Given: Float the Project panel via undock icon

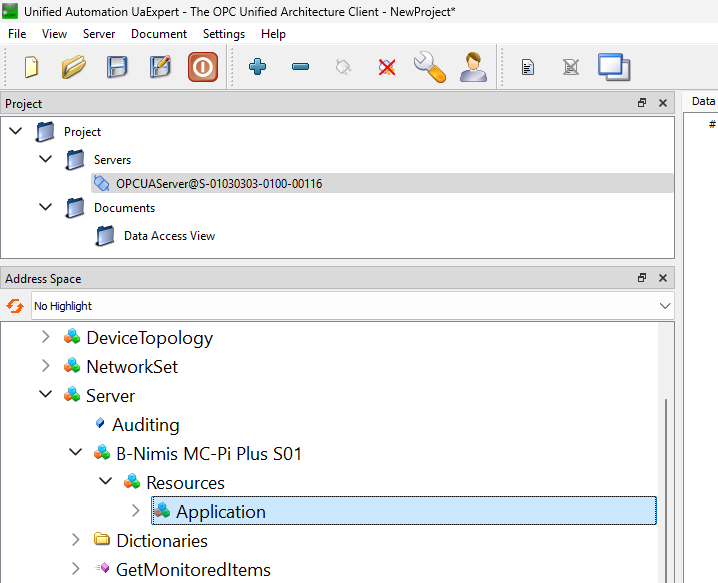Looking at the screenshot, I should [642, 103].
